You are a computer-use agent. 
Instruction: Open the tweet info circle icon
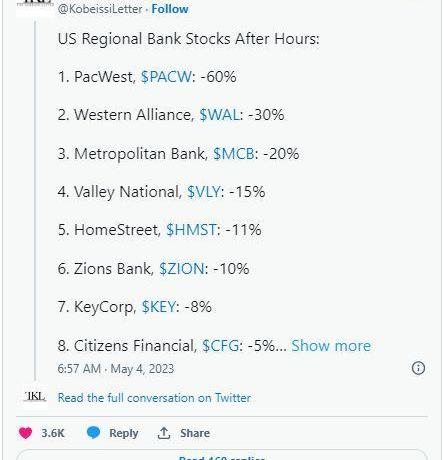tap(418, 368)
